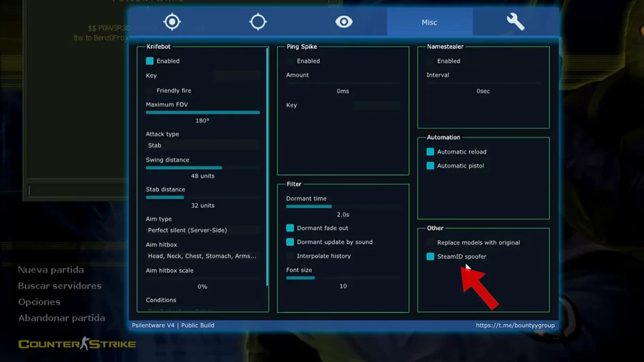The width and height of the screenshot is (644, 362).
Task: Click the Ping Spike Key bind field
Action: [376, 105]
